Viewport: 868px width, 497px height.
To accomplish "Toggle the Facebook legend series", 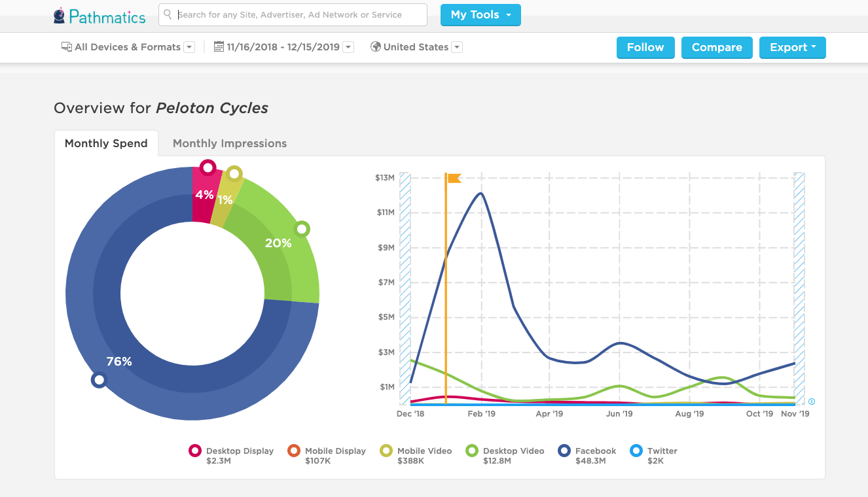I will click(587, 455).
